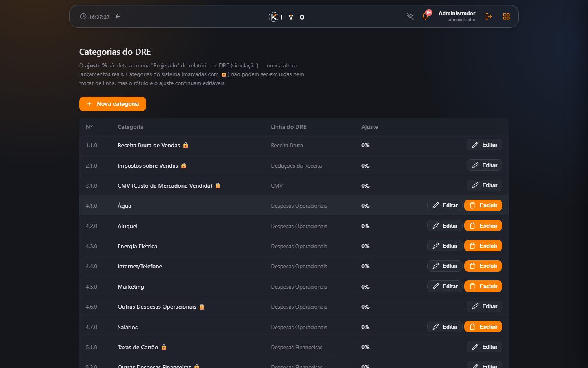Click lock icon beside CMV category
588x368 pixels.
[x=218, y=186]
